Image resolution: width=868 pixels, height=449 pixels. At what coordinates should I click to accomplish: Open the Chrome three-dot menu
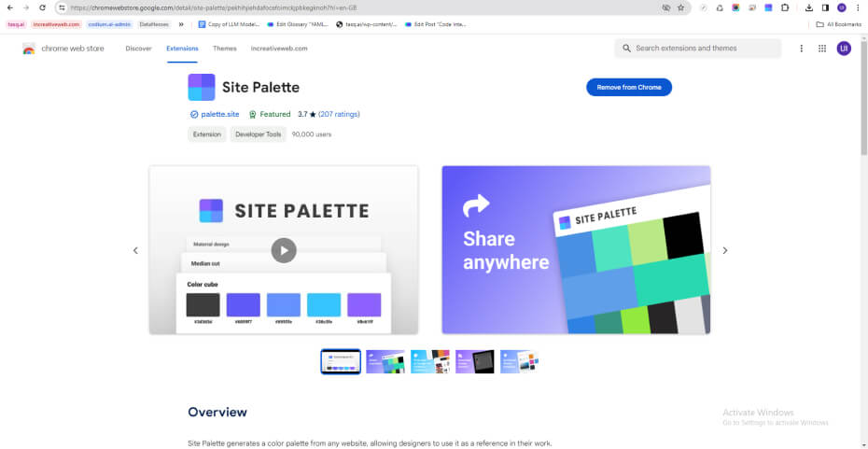pyautogui.click(x=858, y=7)
